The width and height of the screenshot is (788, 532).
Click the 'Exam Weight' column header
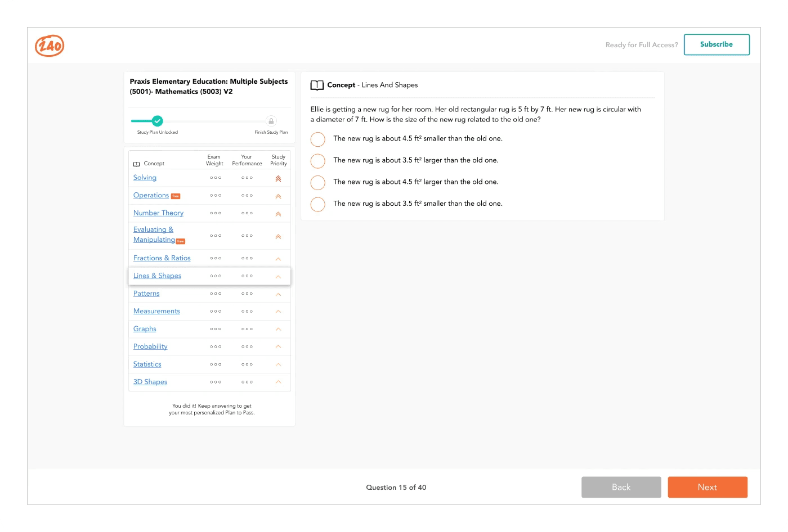[x=214, y=160]
